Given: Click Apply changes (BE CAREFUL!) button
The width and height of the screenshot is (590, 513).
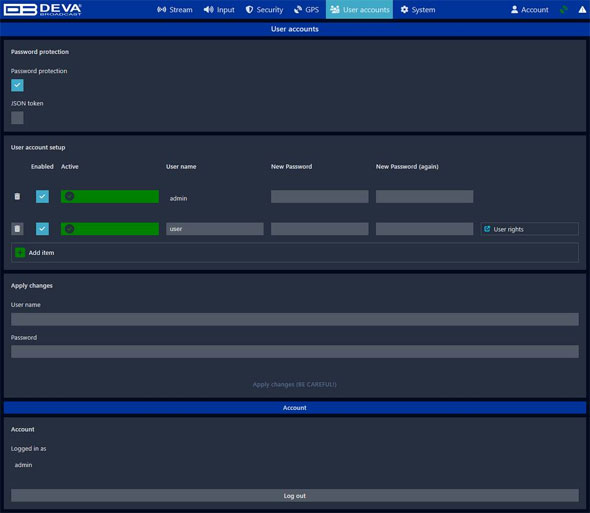Looking at the screenshot, I should pos(295,384).
